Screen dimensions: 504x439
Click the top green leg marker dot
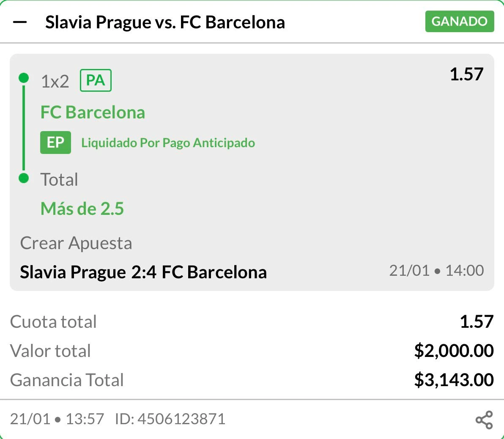pos(23,78)
